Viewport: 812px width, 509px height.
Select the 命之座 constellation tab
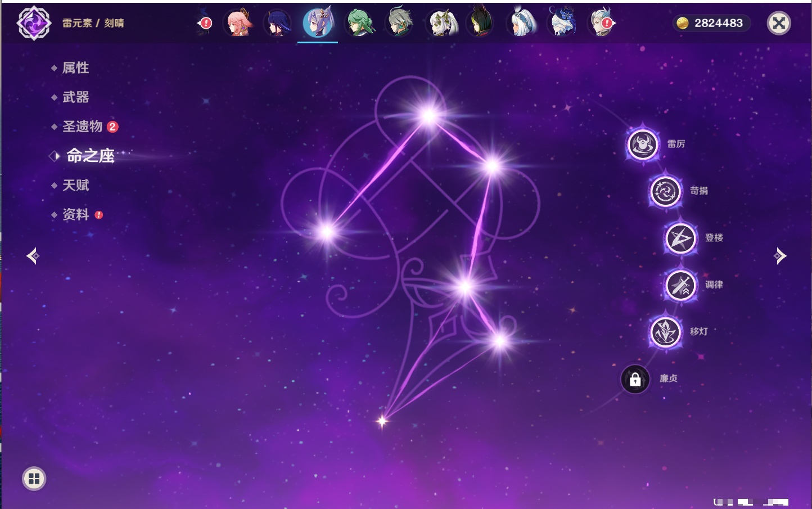[90, 156]
